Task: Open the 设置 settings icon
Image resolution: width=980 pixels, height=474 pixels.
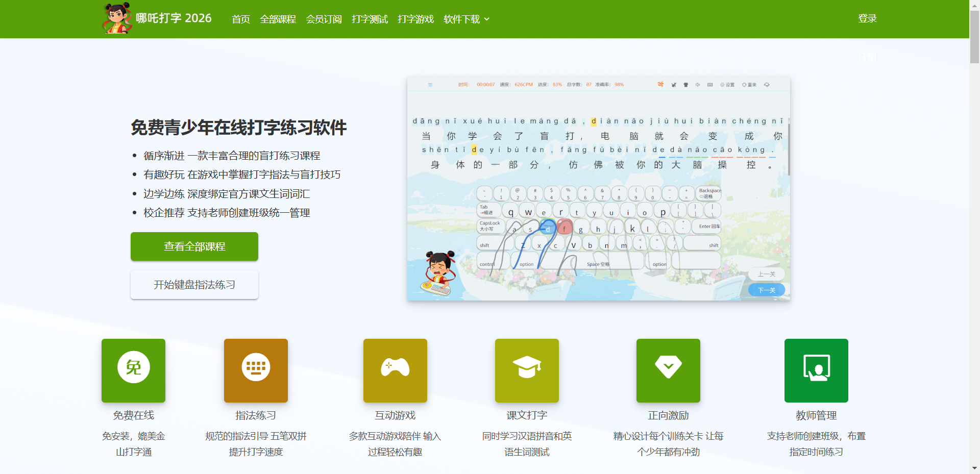Action: point(727,85)
